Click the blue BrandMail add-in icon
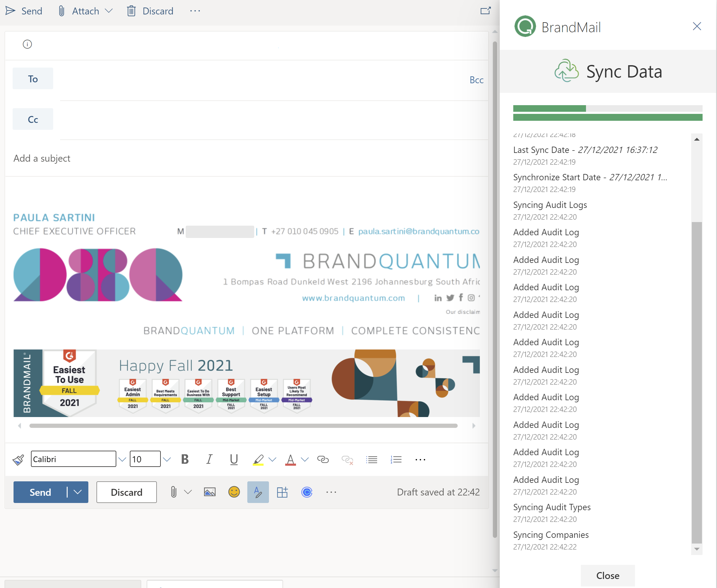 pos(307,492)
